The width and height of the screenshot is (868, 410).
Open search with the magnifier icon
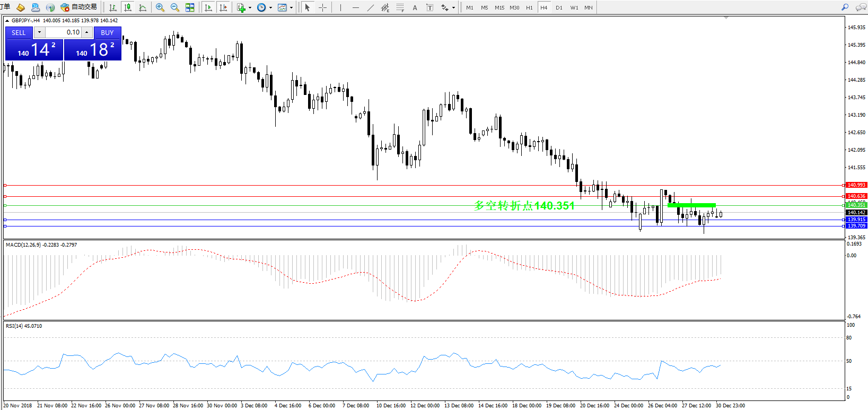[x=845, y=7]
